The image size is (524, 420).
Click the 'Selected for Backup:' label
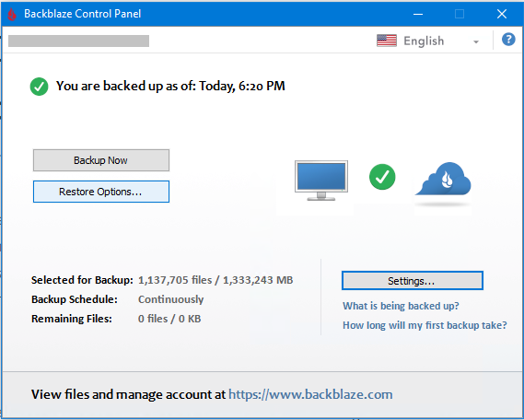tap(82, 280)
